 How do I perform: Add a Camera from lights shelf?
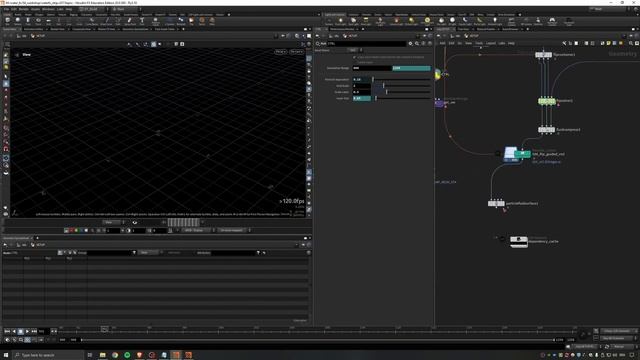(329, 21)
